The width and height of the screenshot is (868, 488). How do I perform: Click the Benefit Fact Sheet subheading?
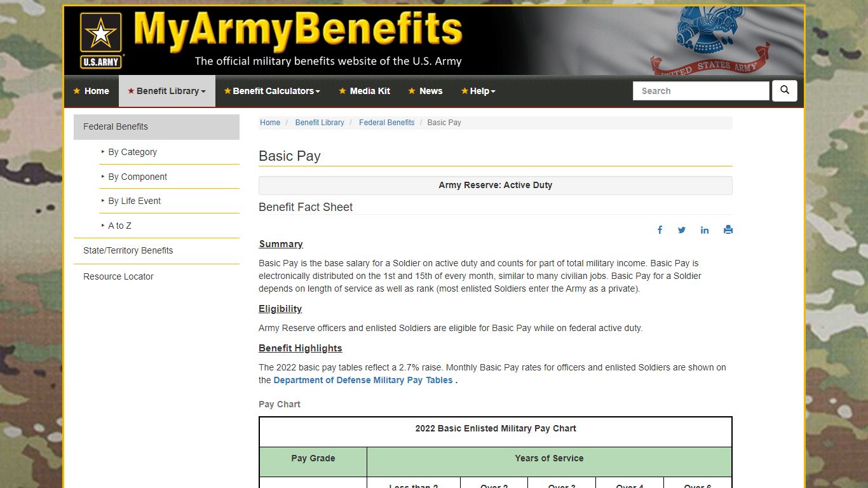[306, 207]
